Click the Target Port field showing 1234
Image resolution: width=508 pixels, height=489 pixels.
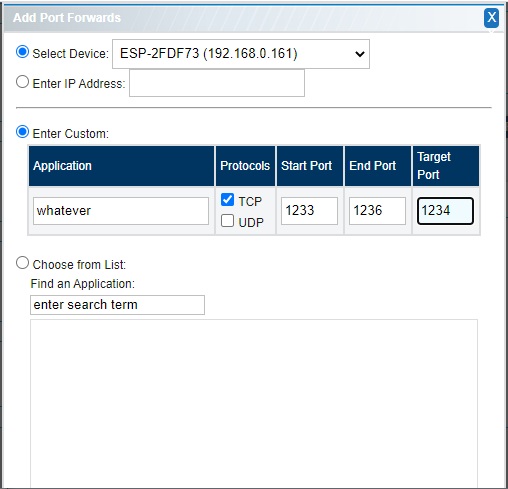coord(445,211)
